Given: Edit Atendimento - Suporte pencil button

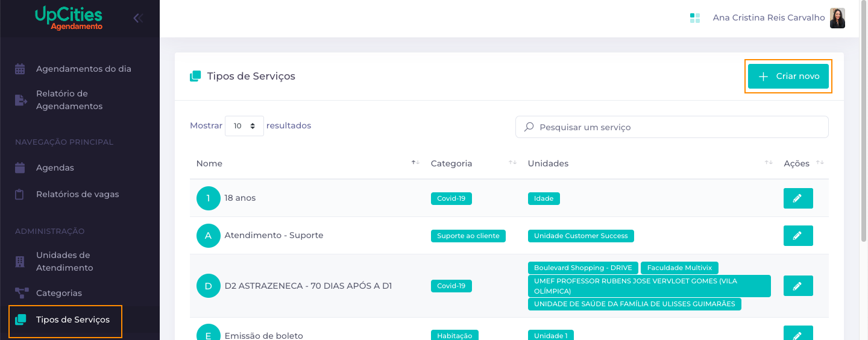Looking at the screenshot, I should point(798,236).
